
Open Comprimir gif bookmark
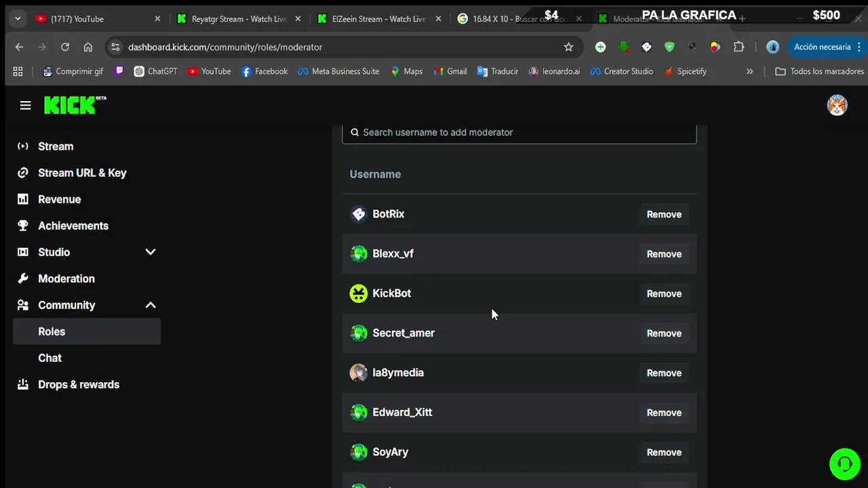pos(72,71)
